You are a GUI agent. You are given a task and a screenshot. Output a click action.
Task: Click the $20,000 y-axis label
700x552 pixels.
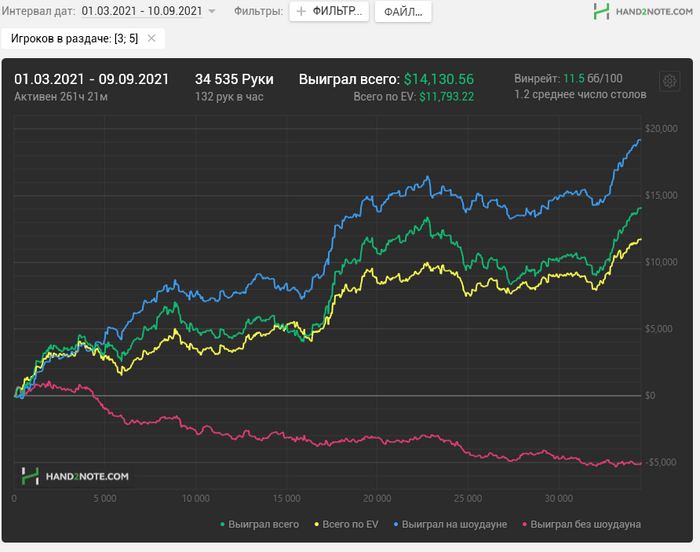[x=661, y=129]
